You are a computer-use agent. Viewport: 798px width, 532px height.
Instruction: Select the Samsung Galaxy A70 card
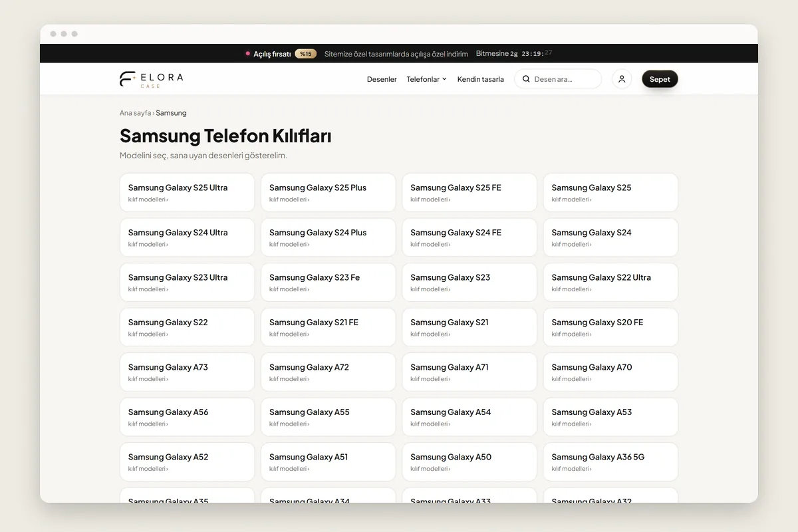(x=610, y=372)
